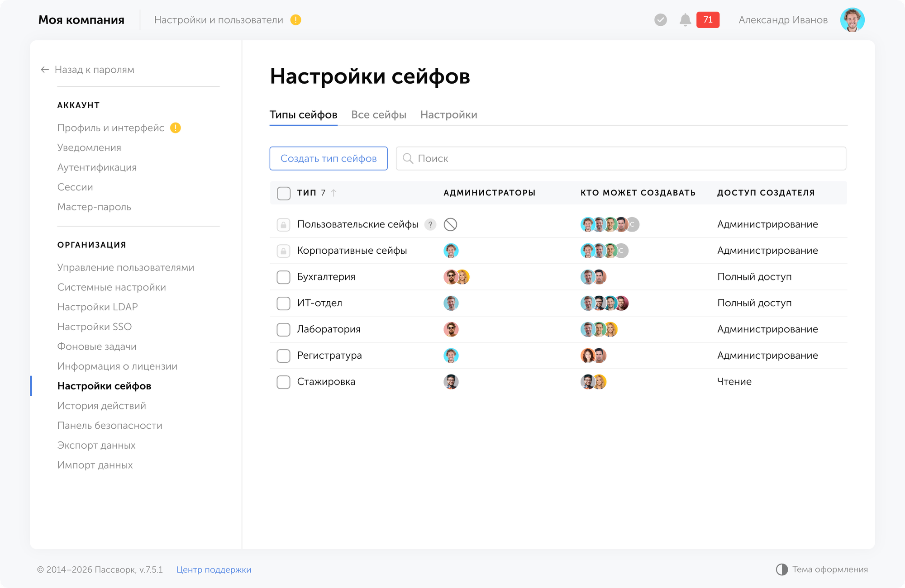The image size is (905, 588).
Task: Click Александр Иванов's profile avatar
Action: 853,19
